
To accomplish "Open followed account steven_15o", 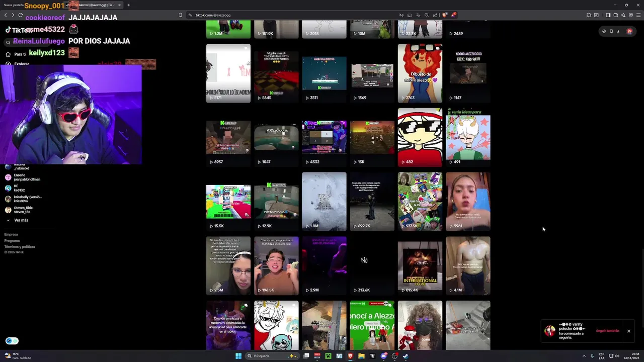I will click(19, 210).
